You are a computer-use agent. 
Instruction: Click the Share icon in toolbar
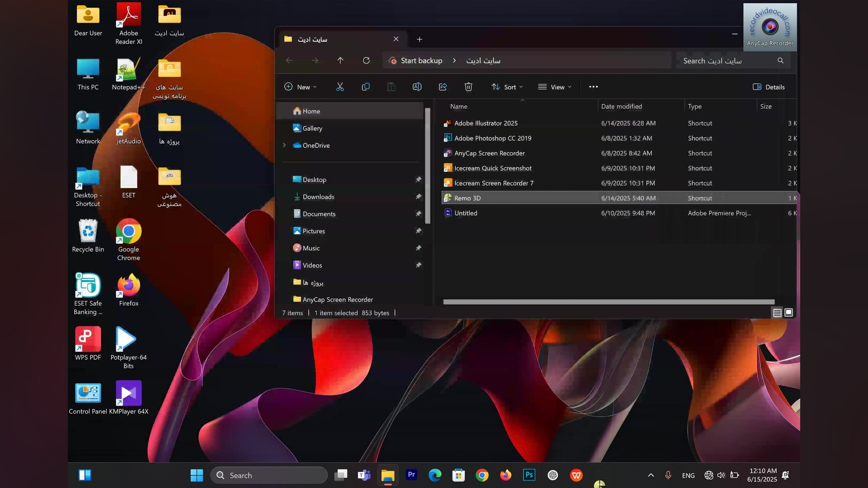(443, 87)
